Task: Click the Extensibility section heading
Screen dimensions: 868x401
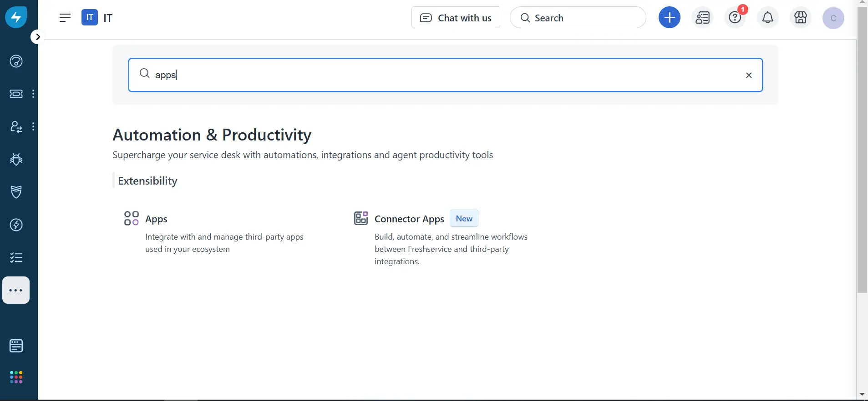Action: [x=147, y=181]
